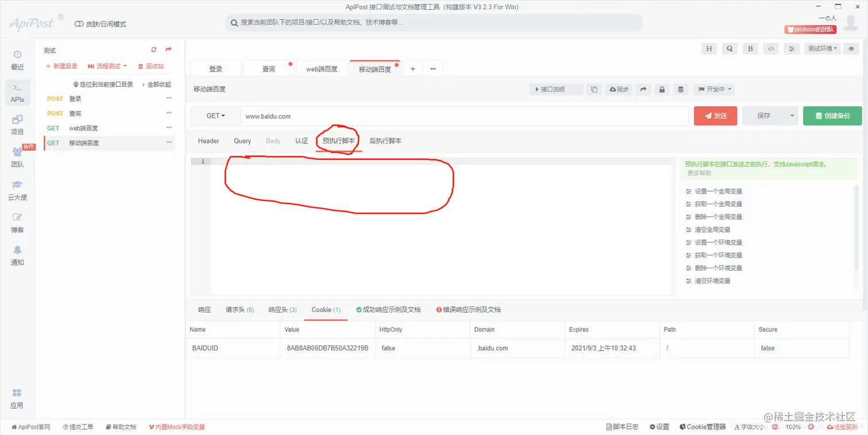Open the sliders settings icon near 测试环境
868x435 pixels.
coord(792,49)
